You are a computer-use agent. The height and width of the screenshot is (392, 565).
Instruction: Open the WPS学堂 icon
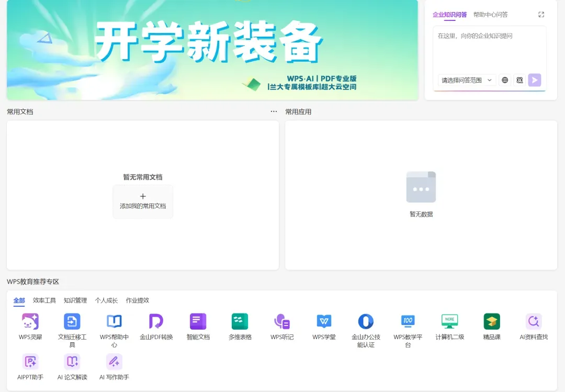(x=324, y=321)
